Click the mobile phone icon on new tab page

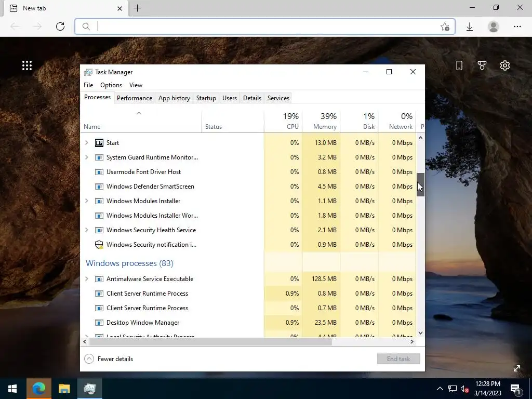(x=459, y=65)
